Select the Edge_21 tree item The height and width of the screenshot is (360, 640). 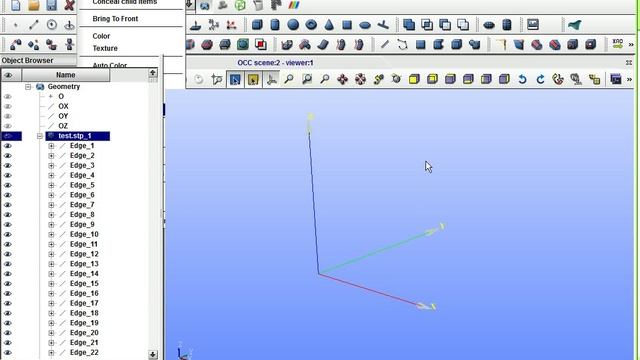(x=84, y=342)
